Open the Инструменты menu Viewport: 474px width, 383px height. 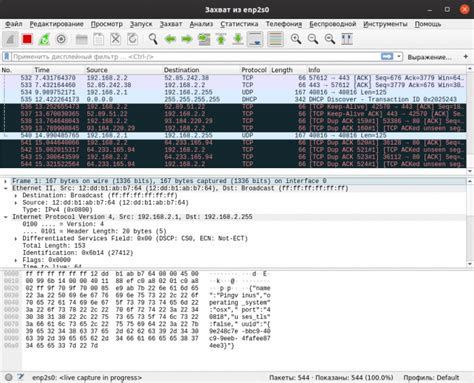tap(385, 24)
